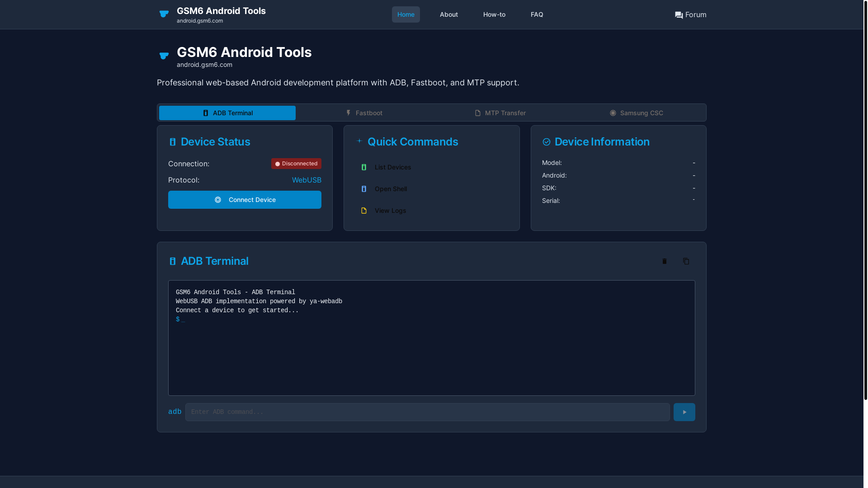Click the page's vertical scrollbar
868x488 pixels.
click(865, 200)
